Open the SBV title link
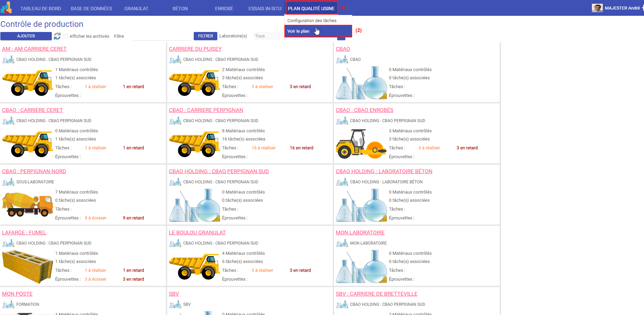Viewport: 644px width, 315px height. (174, 294)
